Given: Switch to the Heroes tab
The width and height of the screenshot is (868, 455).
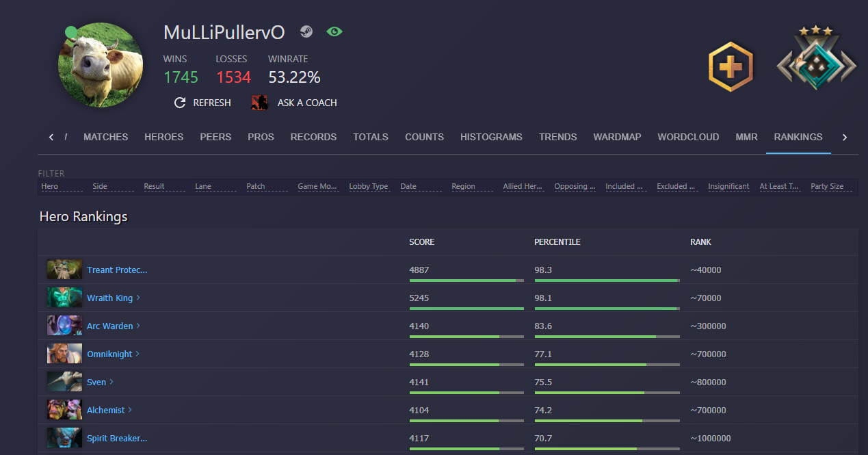Looking at the screenshot, I should coord(163,137).
